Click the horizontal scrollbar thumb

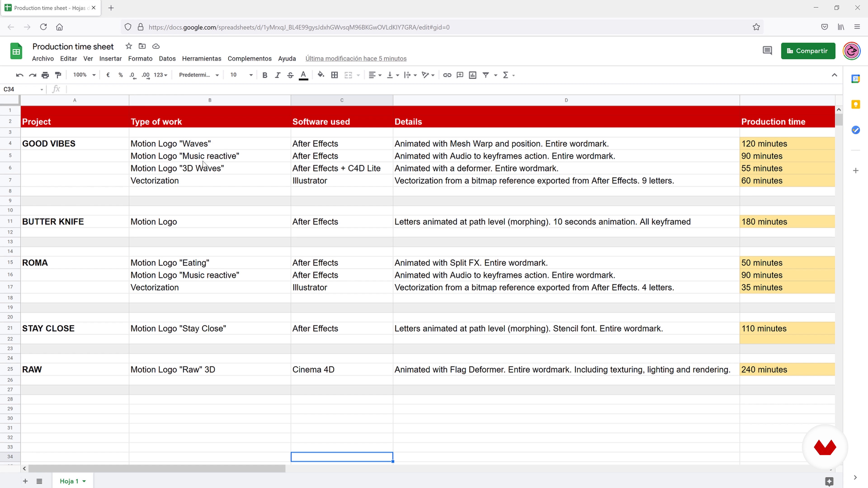157,469
